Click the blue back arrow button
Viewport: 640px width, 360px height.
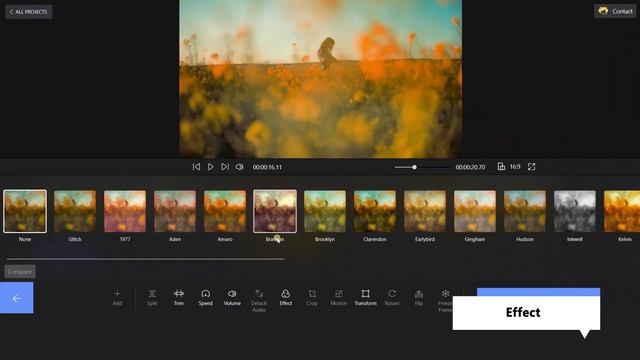(x=17, y=298)
